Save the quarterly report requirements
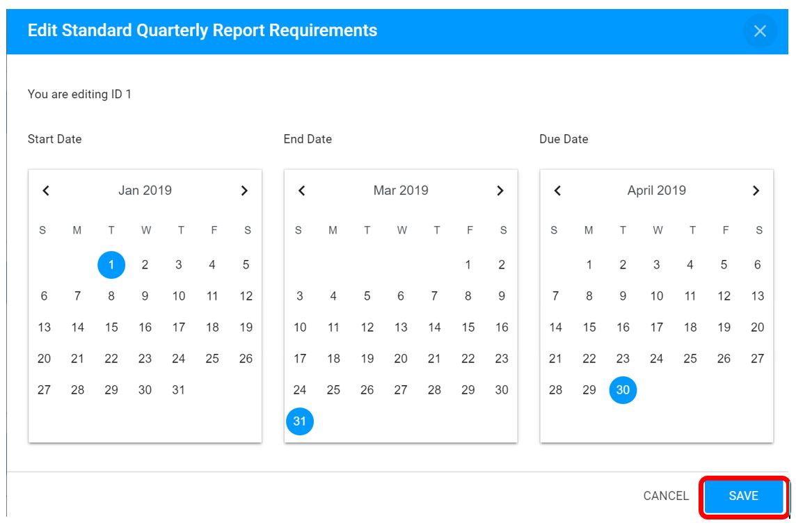 point(744,496)
